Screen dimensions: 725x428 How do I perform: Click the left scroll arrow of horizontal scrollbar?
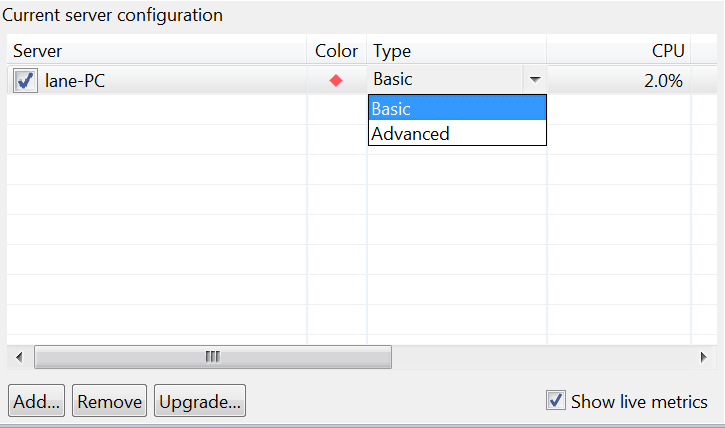[19, 357]
